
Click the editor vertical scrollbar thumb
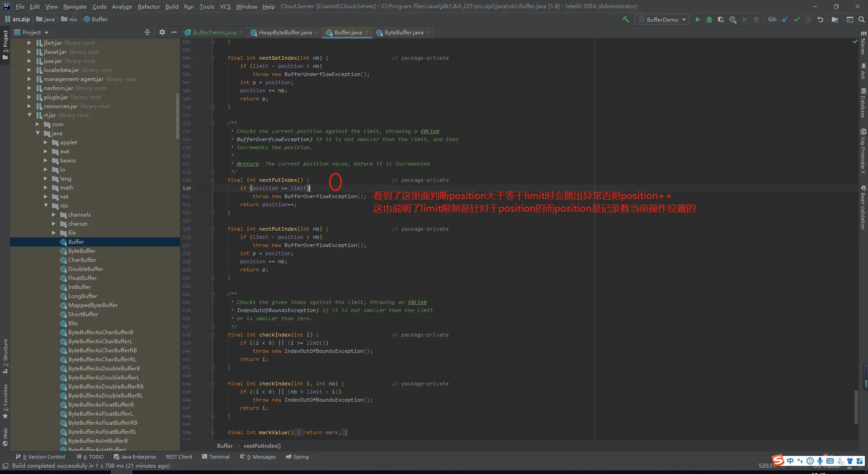[856, 408]
